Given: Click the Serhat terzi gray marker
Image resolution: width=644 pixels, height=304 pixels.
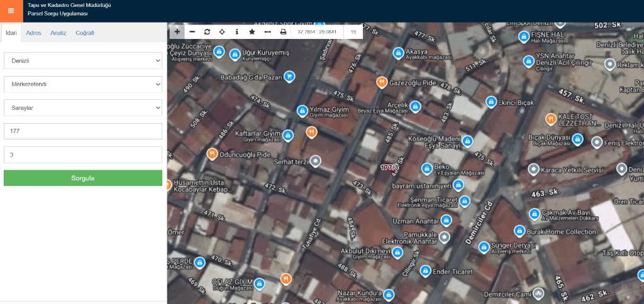Looking at the screenshot, I should [315, 161].
